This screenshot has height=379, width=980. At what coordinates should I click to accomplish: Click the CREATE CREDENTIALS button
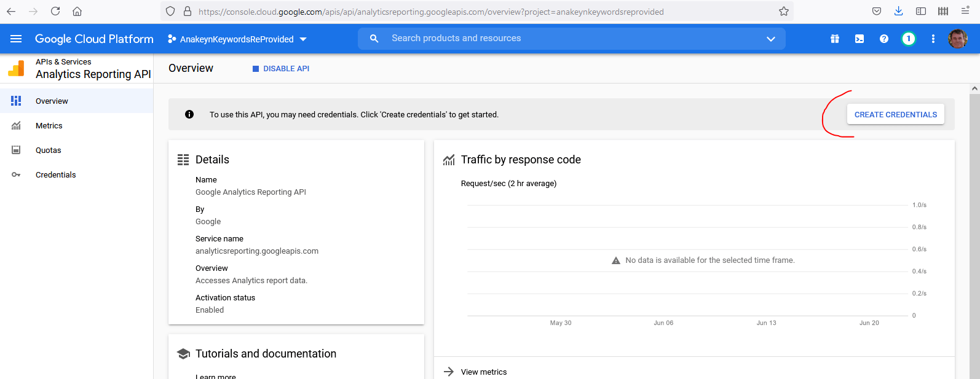[x=896, y=114]
